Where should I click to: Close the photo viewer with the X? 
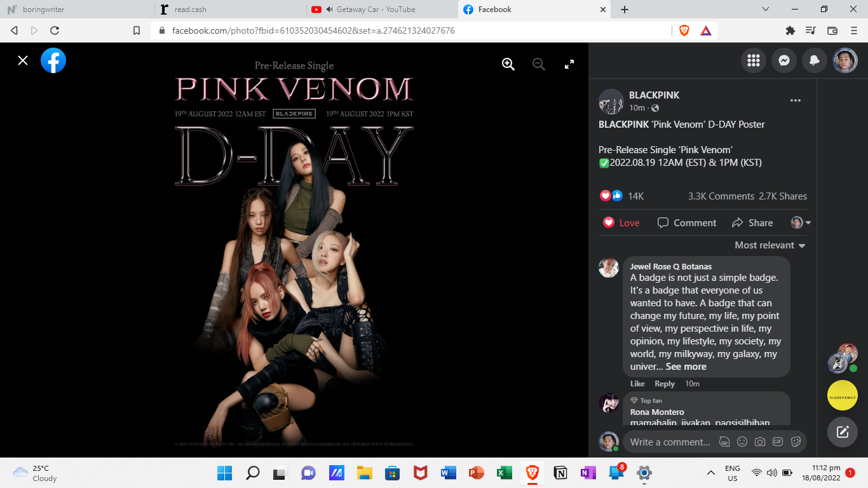click(23, 60)
